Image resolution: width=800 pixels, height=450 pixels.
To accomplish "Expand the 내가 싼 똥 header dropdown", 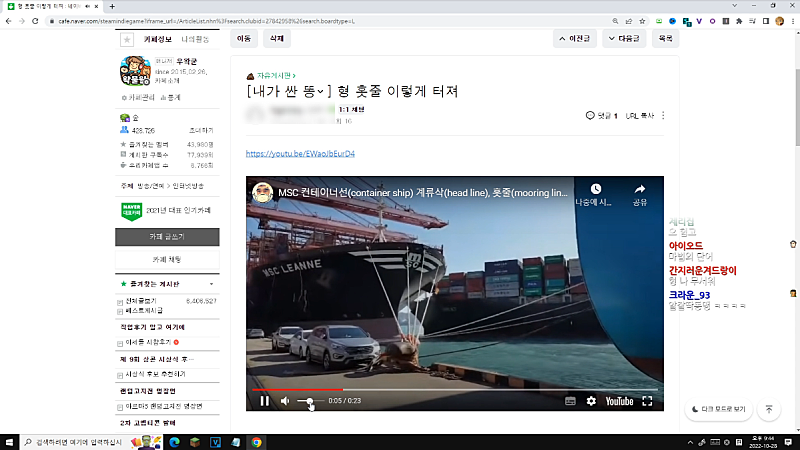I will tap(320, 91).
